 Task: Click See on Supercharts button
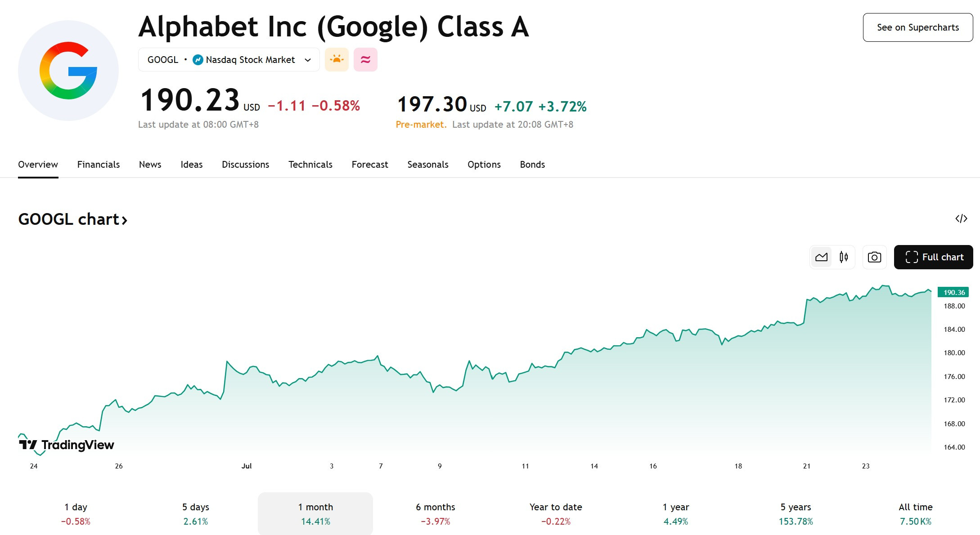[x=918, y=27]
